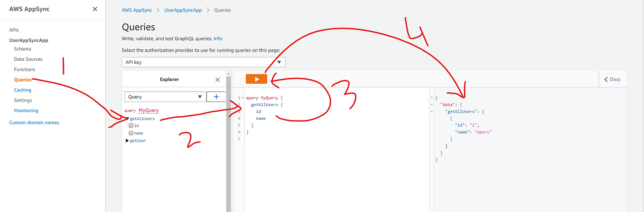Open Data Sources in the sidebar
The height and width of the screenshot is (212, 644).
[28, 59]
